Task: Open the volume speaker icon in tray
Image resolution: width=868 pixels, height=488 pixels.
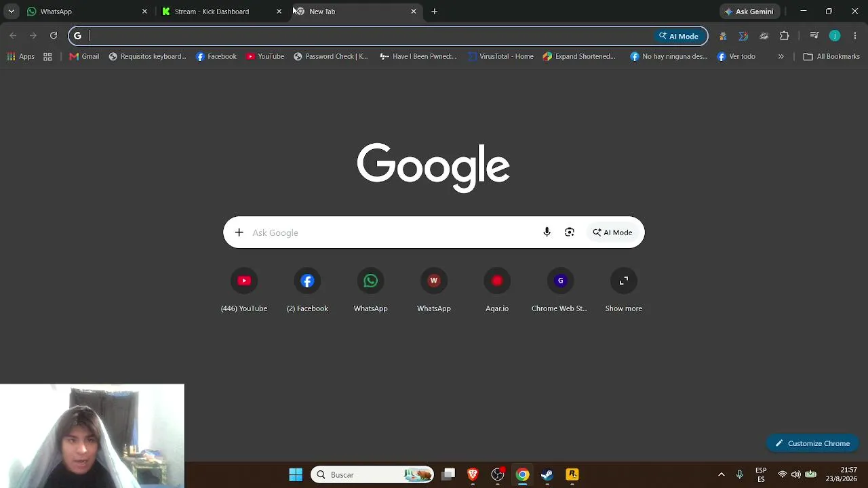Action: [x=796, y=474]
